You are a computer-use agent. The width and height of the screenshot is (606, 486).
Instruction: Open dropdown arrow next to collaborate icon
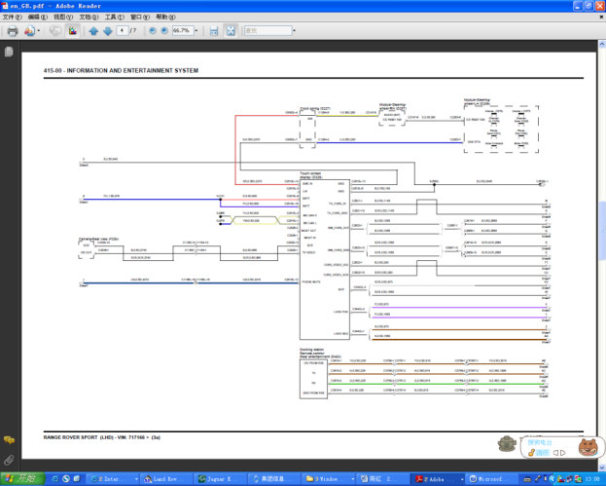(x=39, y=31)
